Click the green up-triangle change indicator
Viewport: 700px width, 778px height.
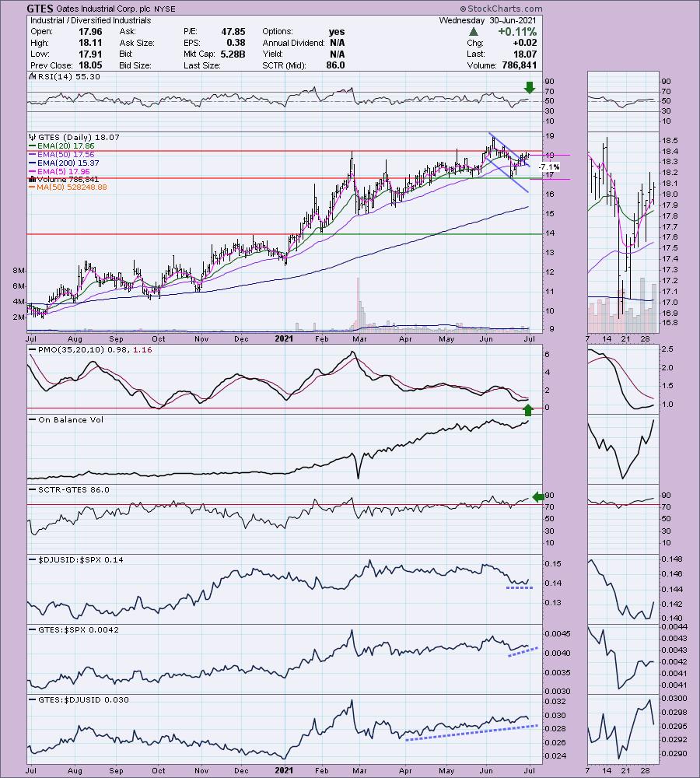coord(474,31)
